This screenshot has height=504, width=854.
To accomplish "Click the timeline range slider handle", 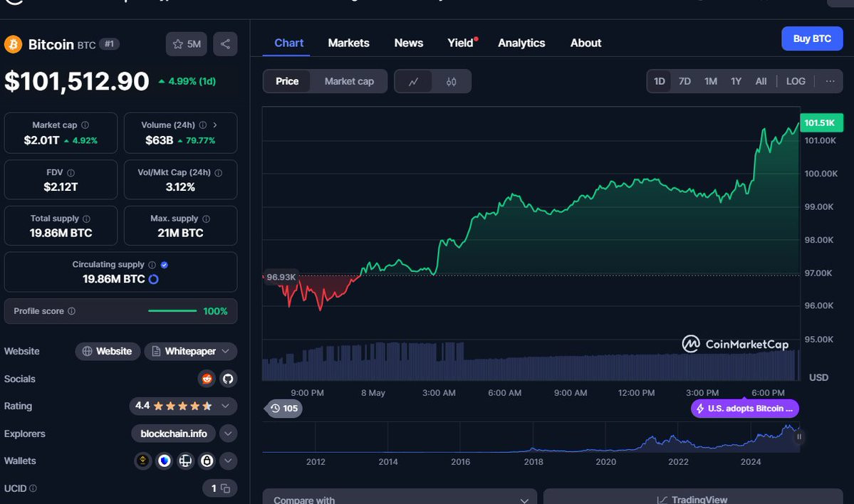I will [x=799, y=436].
